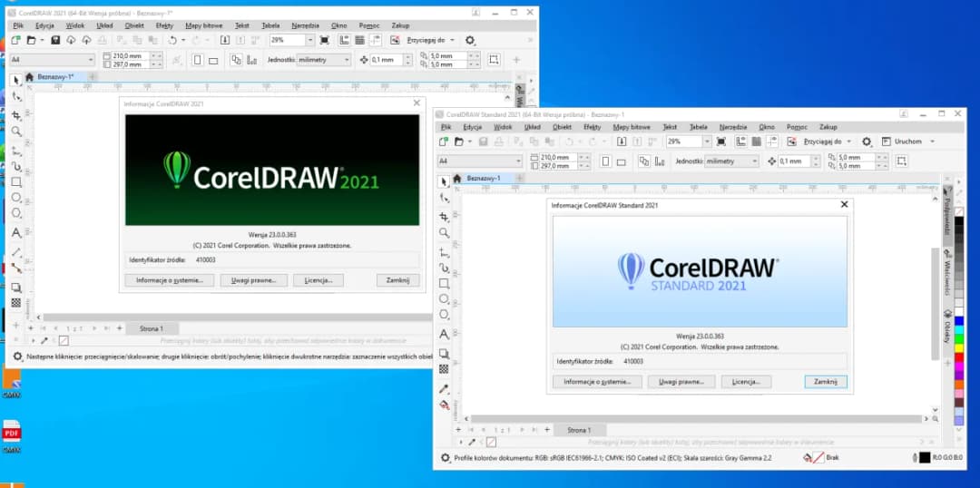Open zoom level dropdown in Standard window

(x=707, y=142)
